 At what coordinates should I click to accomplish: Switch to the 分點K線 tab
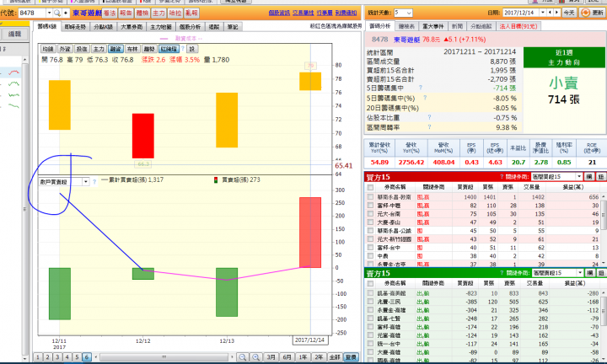click(x=103, y=27)
